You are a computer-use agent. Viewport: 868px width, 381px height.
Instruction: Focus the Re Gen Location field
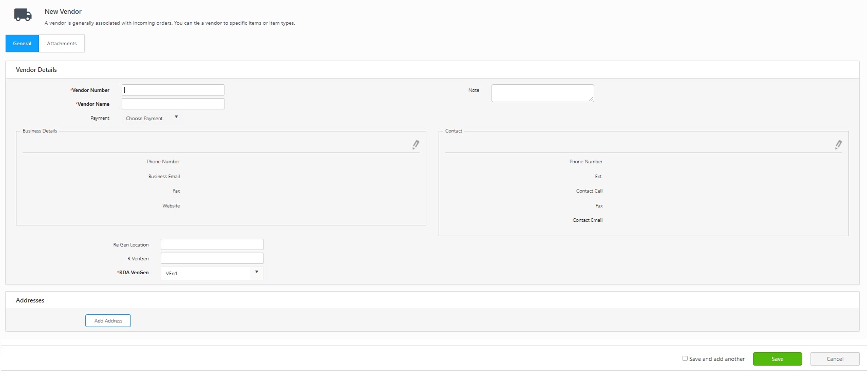tap(212, 244)
